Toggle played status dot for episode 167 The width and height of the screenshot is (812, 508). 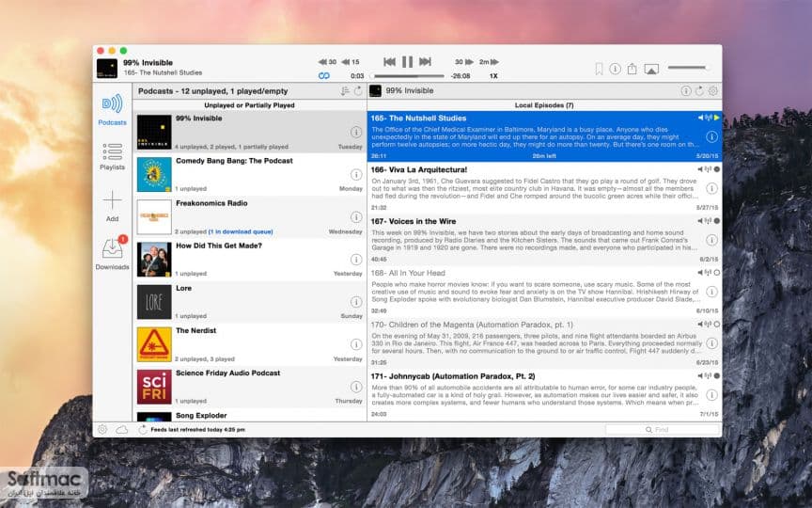coord(717,221)
